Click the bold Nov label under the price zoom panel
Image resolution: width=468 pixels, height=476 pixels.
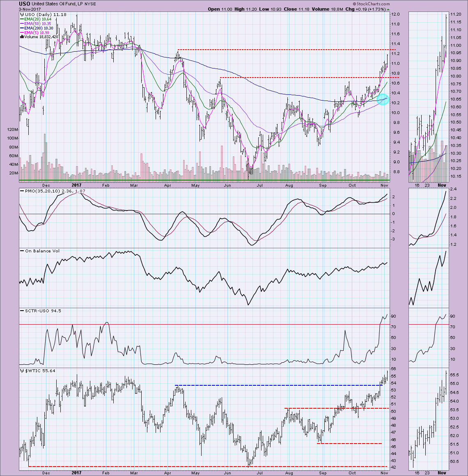(x=442, y=185)
